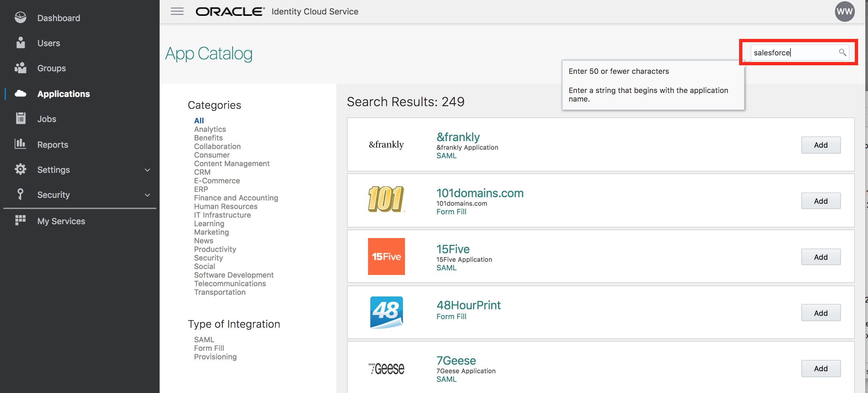Add the &frankly application
This screenshot has width=868, height=393.
point(821,145)
